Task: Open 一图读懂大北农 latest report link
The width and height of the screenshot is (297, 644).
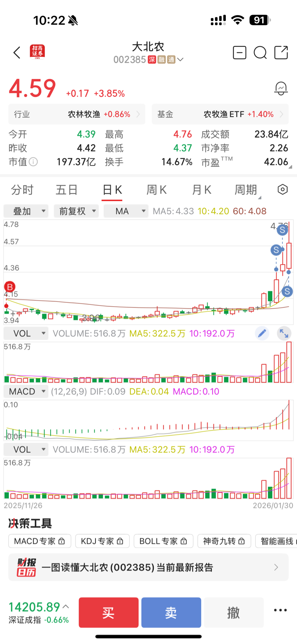Action: (148, 567)
